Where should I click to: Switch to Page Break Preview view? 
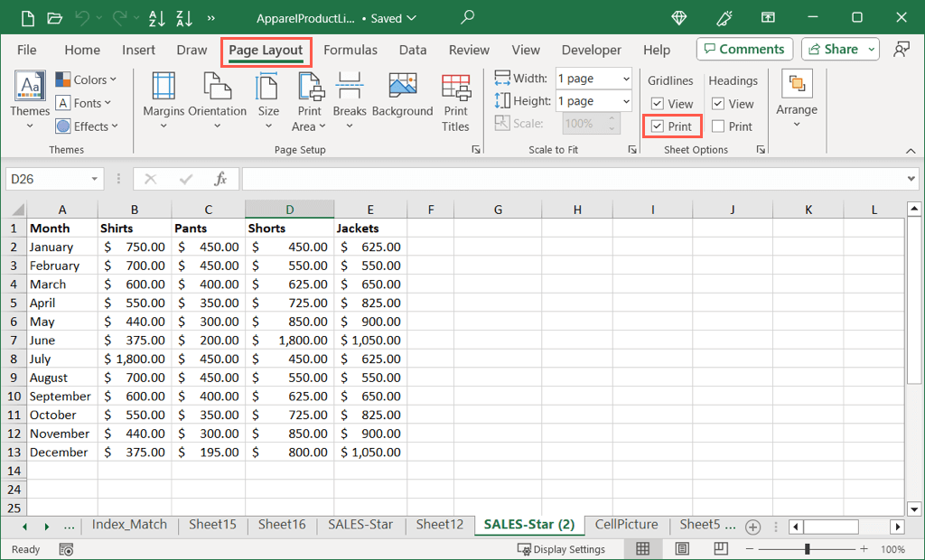721,549
